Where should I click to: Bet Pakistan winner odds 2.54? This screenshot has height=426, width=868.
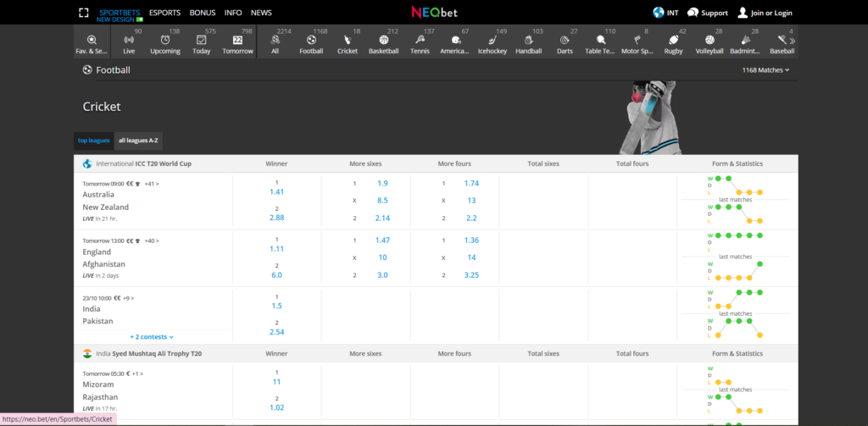point(276,332)
